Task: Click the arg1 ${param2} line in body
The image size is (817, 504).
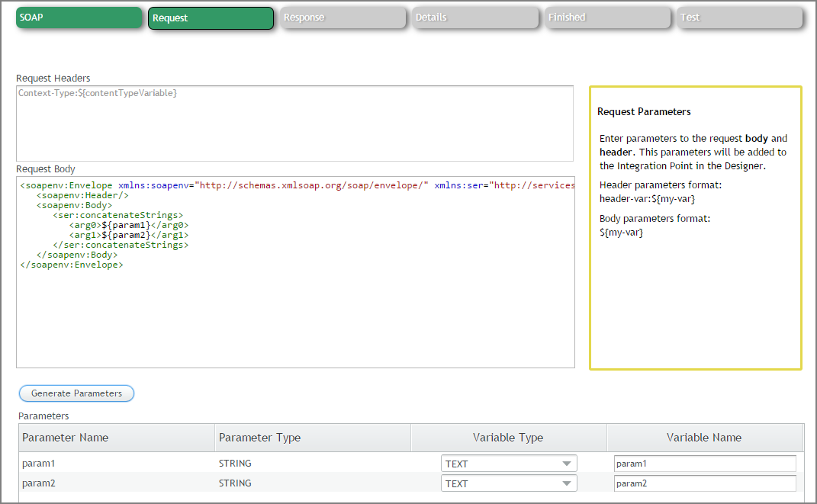Action: (129, 235)
